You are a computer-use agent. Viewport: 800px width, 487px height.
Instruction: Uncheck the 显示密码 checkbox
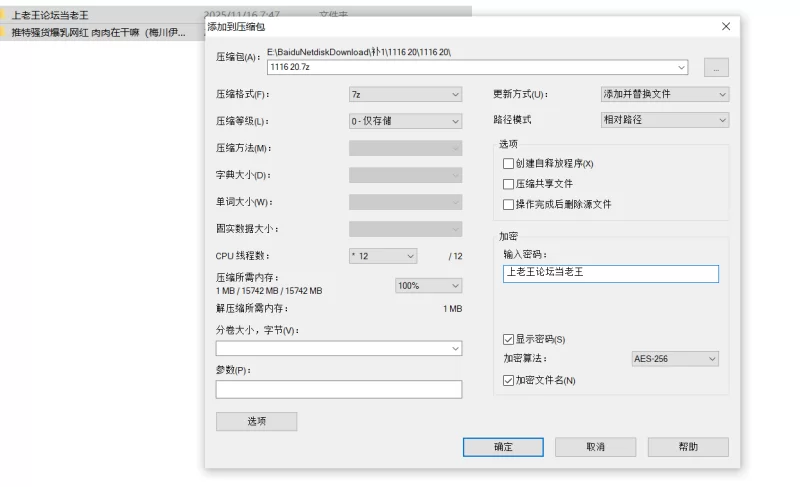508,339
